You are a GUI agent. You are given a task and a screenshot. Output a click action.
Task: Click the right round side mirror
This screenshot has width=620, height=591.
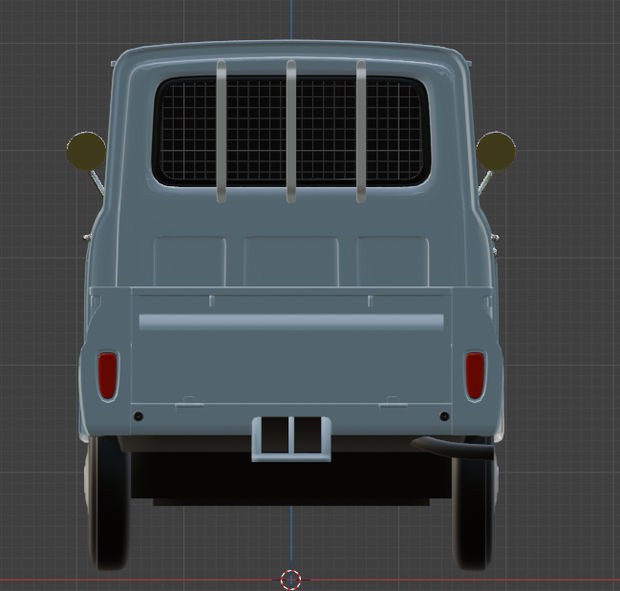[x=496, y=151]
